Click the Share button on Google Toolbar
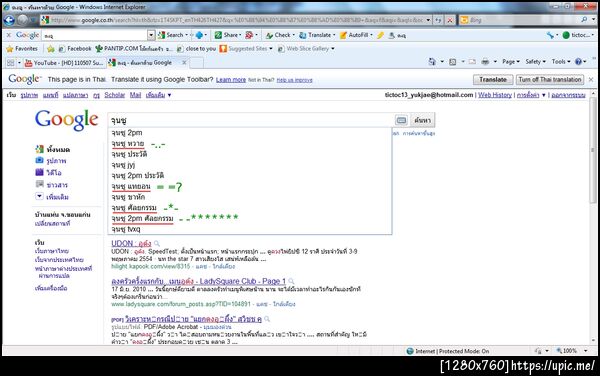This screenshot has height=376, width=600. pos(228,35)
